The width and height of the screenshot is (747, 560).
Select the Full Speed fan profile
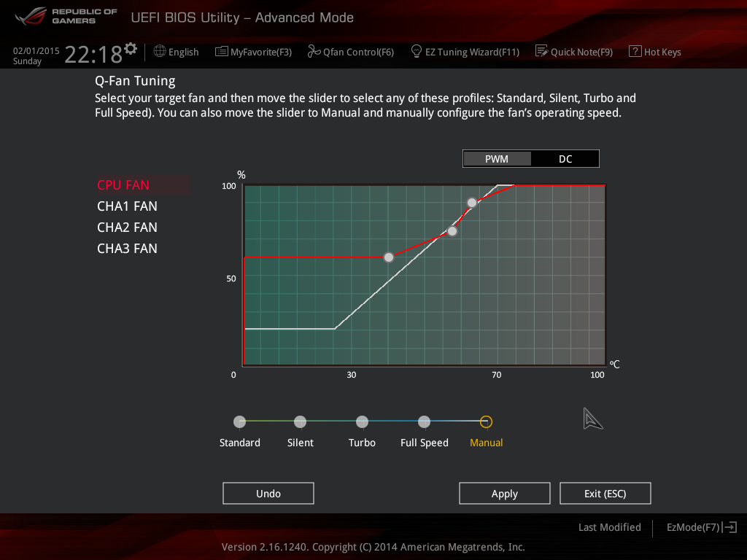(424, 421)
